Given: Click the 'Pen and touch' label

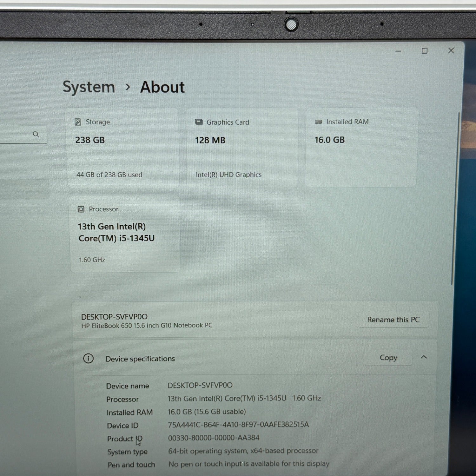Looking at the screenshot, I should [131, 465].
